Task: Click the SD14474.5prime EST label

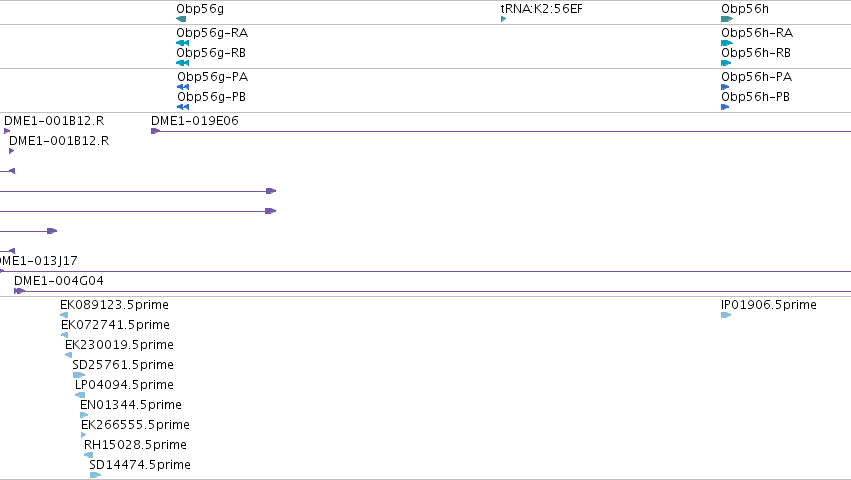Action: pos(140,465)
